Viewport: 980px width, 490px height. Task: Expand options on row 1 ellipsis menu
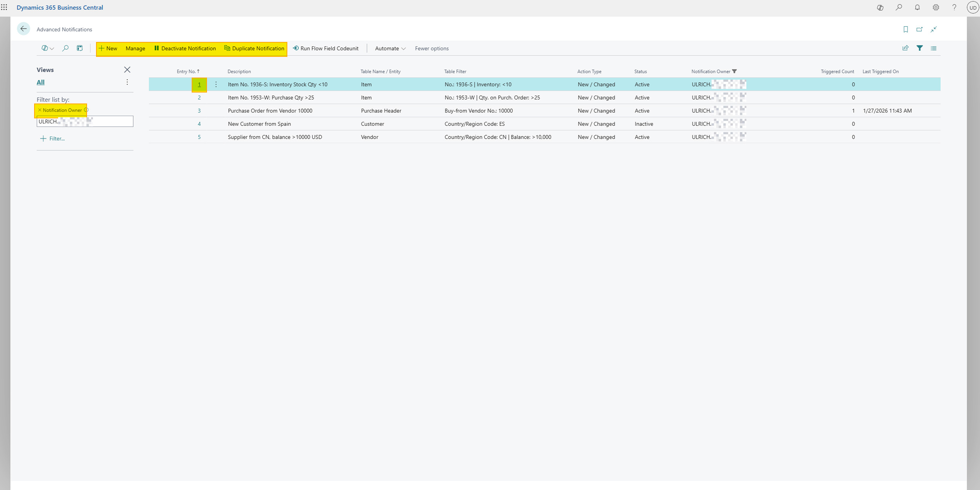[x=216, y=84]
